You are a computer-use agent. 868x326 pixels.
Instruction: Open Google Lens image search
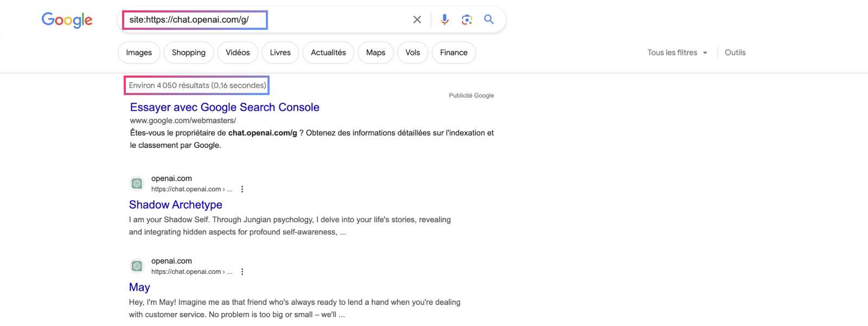pyautogui.click(x=467, y=20)
